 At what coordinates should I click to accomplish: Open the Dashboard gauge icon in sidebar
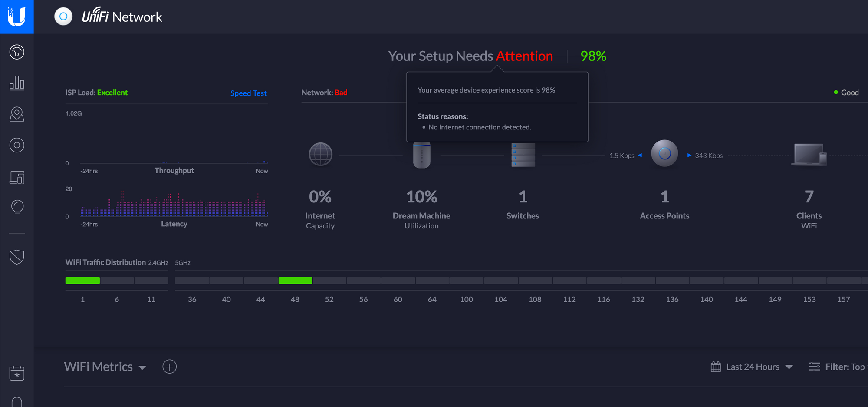coord(17,52)
